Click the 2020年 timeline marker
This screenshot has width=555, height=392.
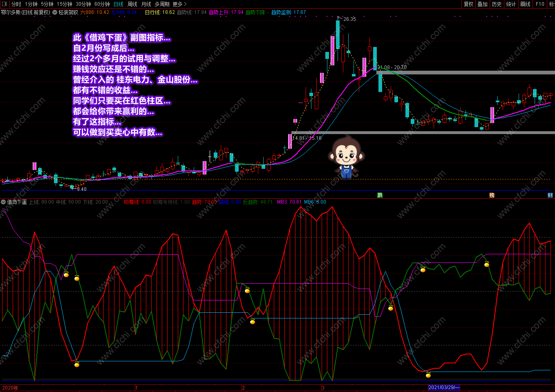coord(10,388)
